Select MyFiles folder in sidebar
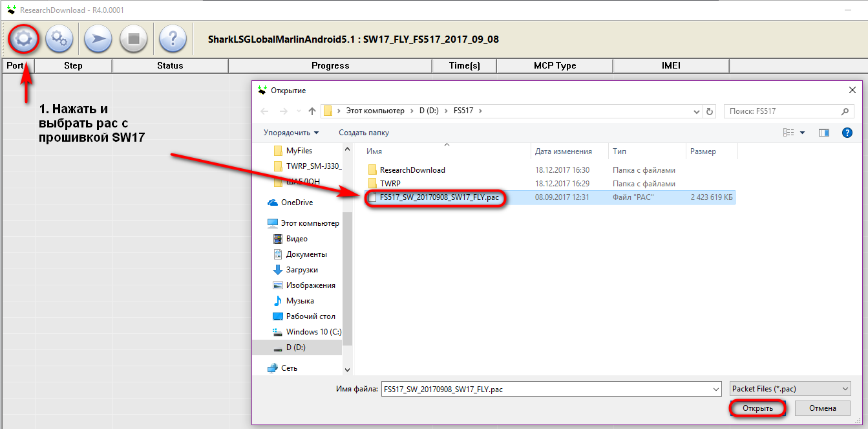 click(x=299, y=151)
